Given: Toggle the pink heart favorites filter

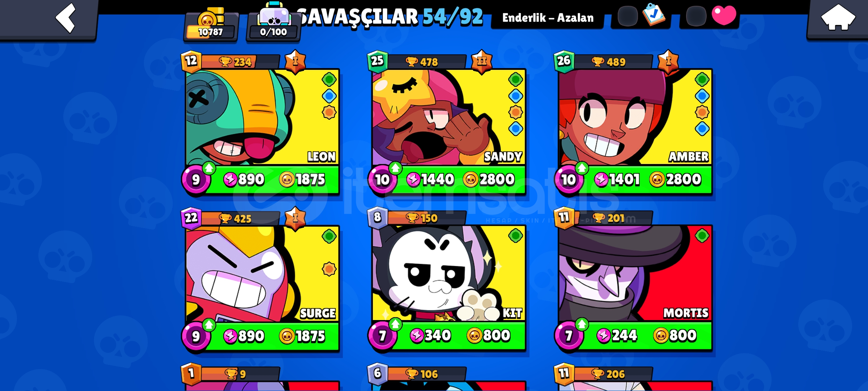Looking at the screenshot, I should pos(724,15).
